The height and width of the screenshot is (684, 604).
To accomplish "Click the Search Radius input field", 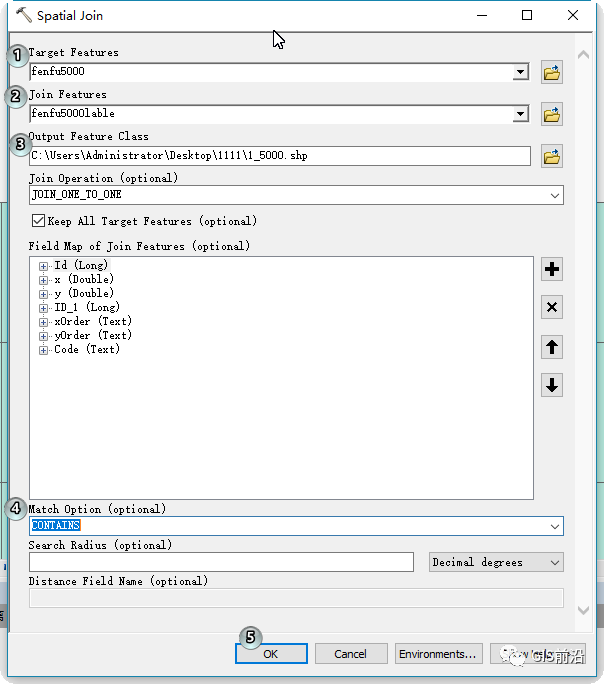I will pos(221,562).
